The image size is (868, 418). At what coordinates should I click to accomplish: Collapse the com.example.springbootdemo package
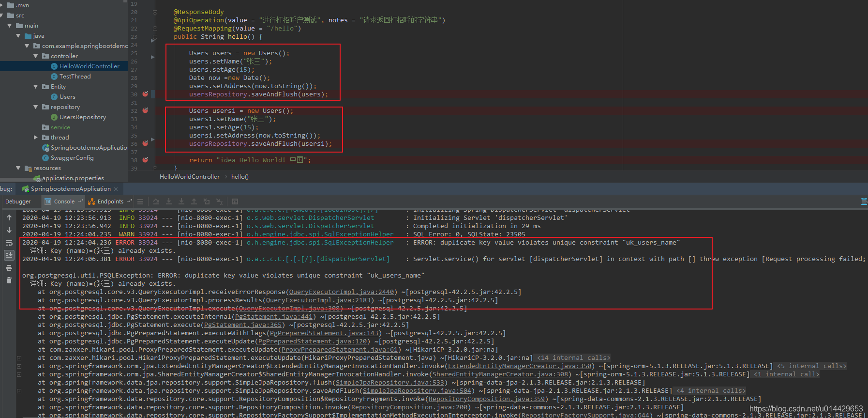[27, 46]
